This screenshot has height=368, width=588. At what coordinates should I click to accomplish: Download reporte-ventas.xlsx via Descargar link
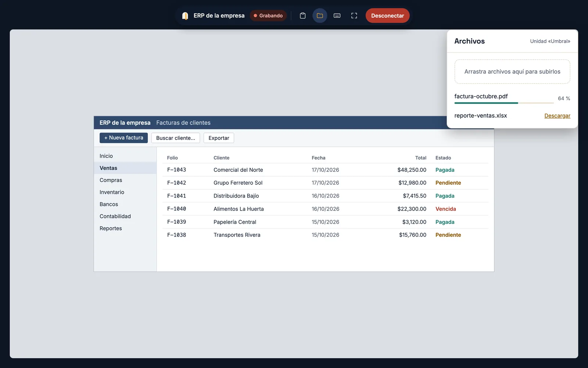(x=557, y=116)
